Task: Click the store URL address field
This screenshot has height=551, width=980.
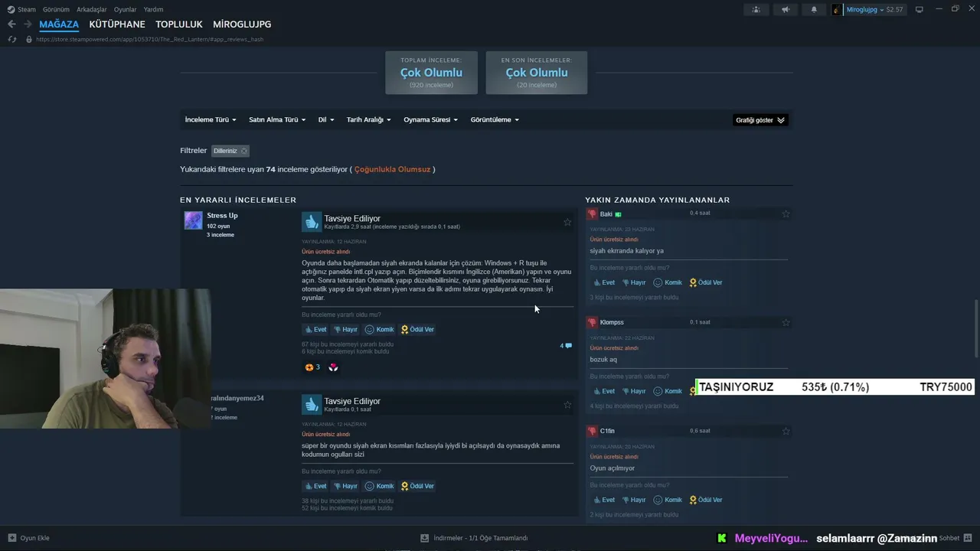Action: click(149, 39)
